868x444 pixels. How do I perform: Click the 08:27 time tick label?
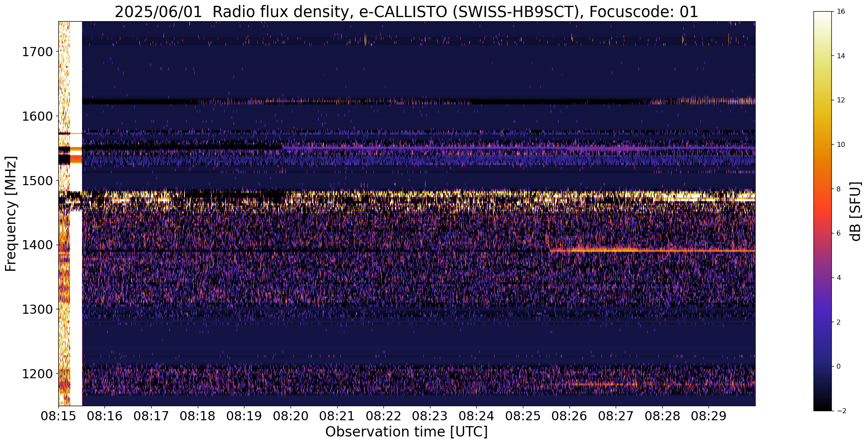(616, 416)
